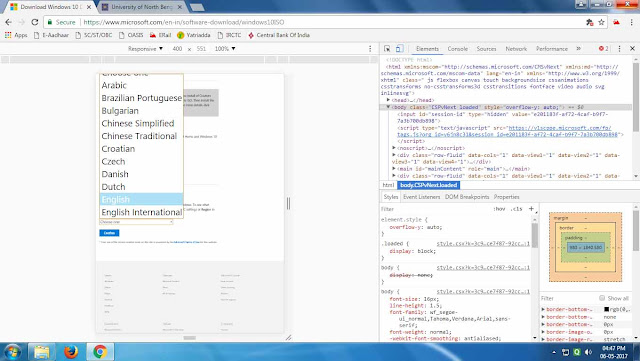Screen dimensions: 640x361
Task: Select Chinese Traditional option
Action: coord(141,136)
